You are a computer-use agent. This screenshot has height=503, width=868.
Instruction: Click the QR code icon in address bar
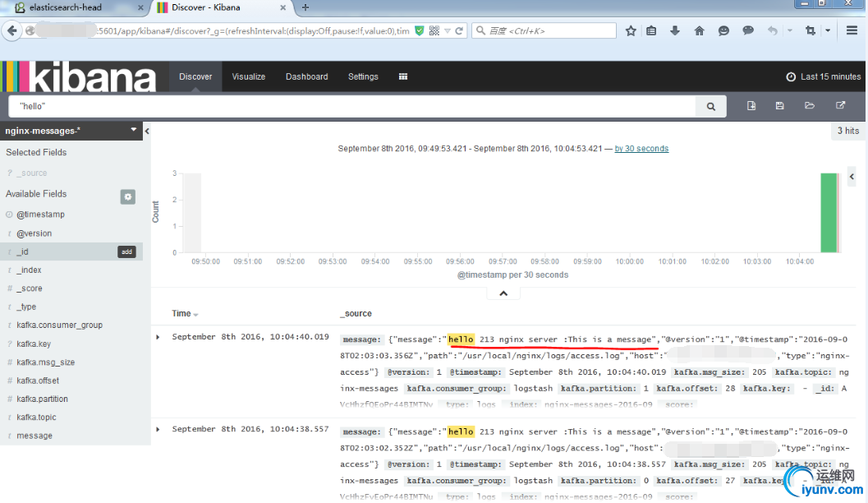pos(434,31)
